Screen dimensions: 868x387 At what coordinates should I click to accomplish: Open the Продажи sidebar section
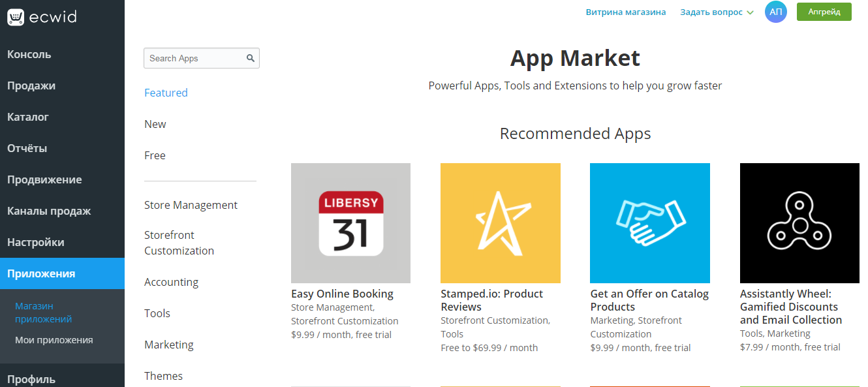pyautogui.click(x=31, y=85)
